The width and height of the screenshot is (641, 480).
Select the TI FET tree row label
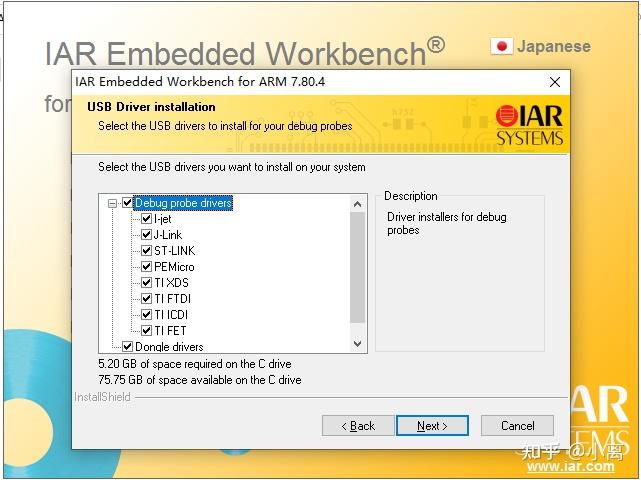tap(170, 330)
